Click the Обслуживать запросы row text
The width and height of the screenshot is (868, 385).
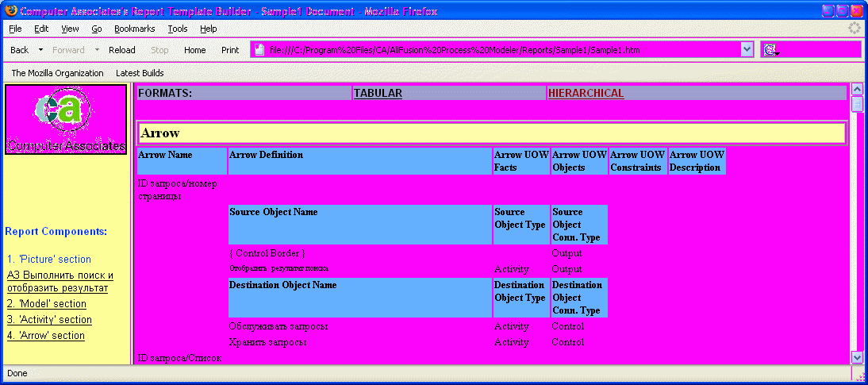pos(278,326)
